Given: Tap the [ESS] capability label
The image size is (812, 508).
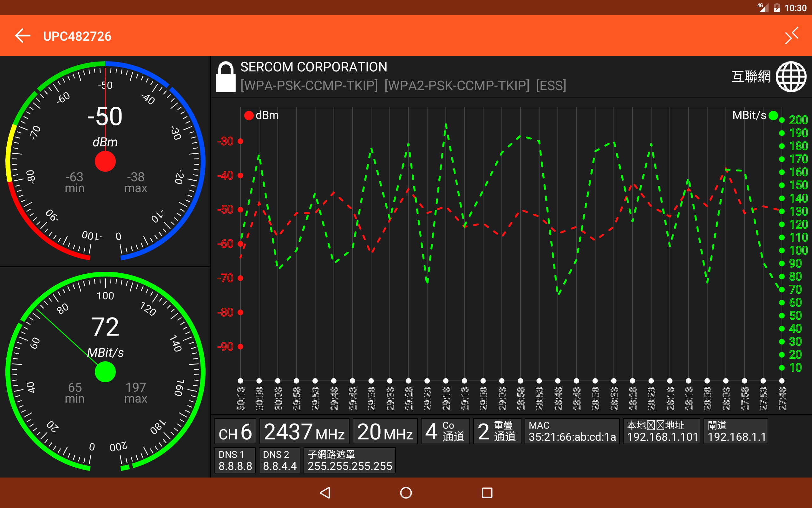Looking at the screenshot, I should coord(551,85).
